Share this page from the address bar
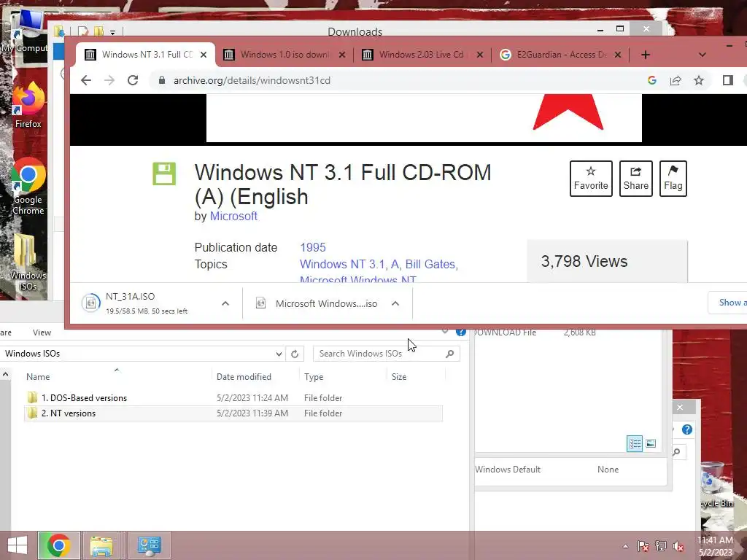The image size is (747, 560). [676, 80]
